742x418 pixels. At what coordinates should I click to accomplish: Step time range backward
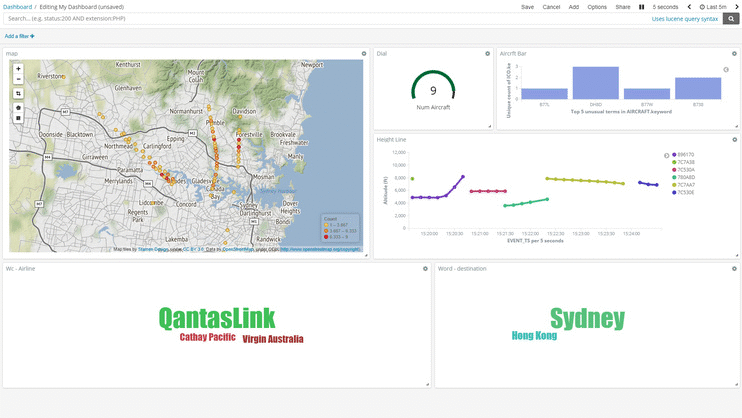689,7
